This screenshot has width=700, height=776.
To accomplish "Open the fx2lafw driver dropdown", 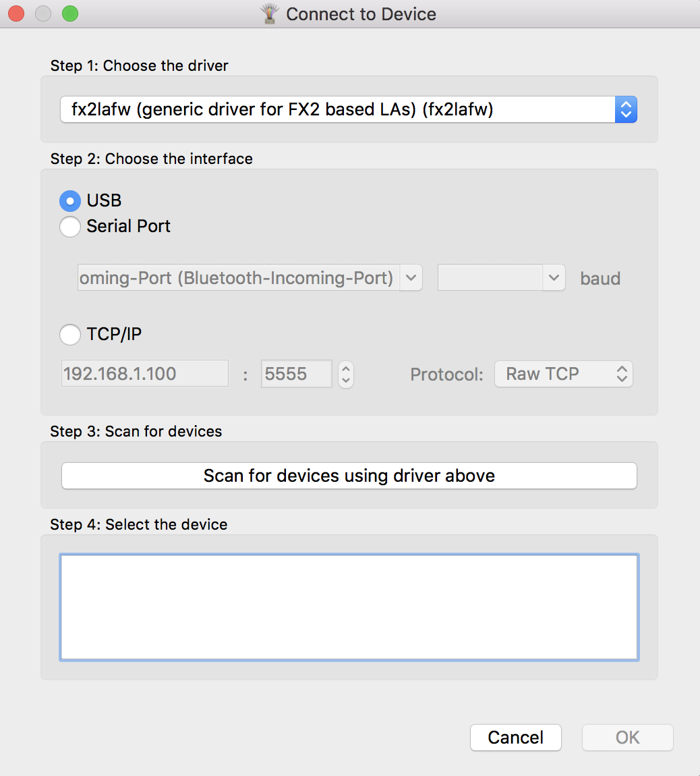I will [349, 109].
